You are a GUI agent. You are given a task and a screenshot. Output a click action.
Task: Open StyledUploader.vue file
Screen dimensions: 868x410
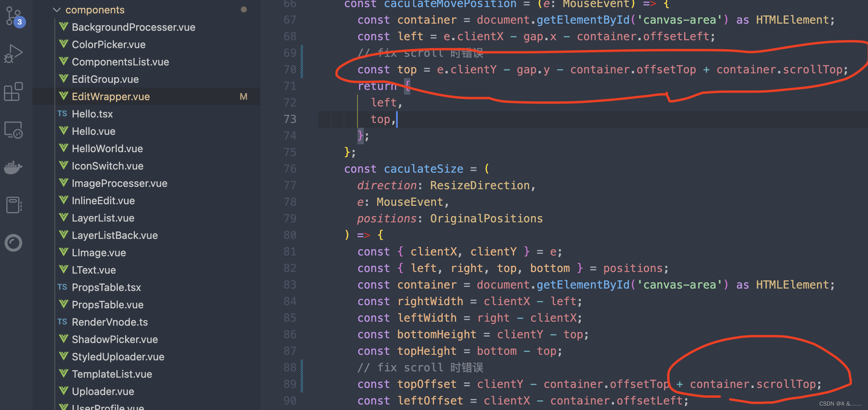coord(118,357)
